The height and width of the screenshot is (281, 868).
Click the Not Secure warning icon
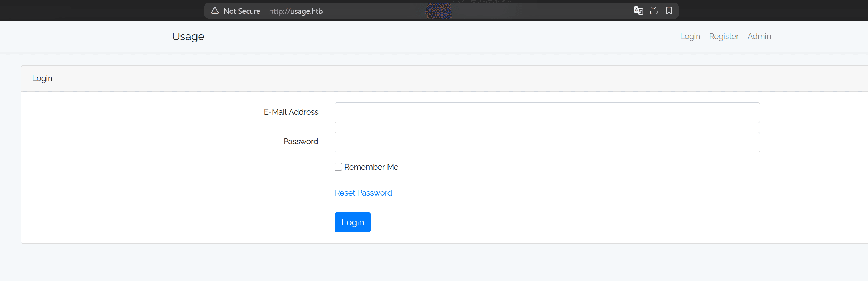[215, 11]
